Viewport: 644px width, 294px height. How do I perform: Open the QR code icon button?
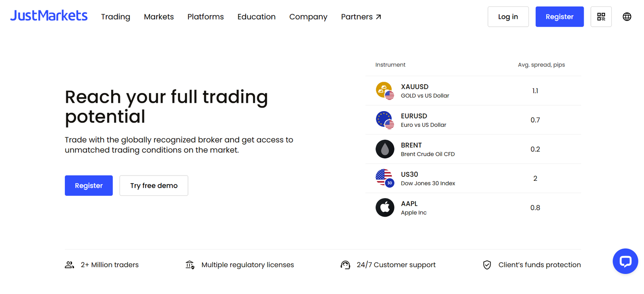pyautogui.click(x=601, y=17)
